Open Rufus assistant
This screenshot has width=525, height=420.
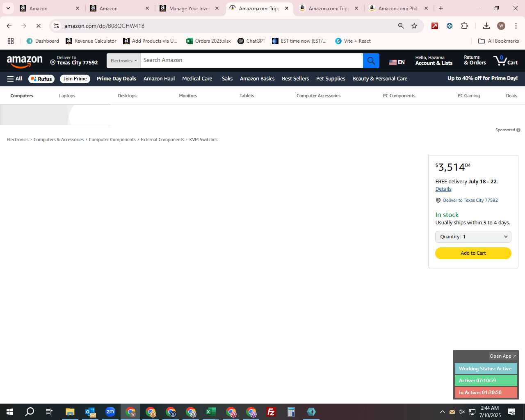point(41,79)
